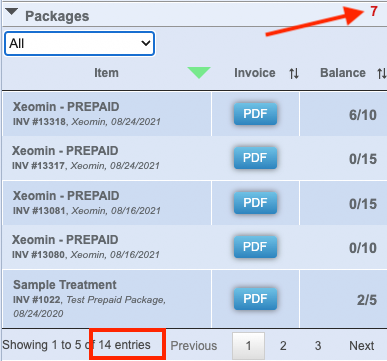Collapse the Packages section triangle

point(12,12)
